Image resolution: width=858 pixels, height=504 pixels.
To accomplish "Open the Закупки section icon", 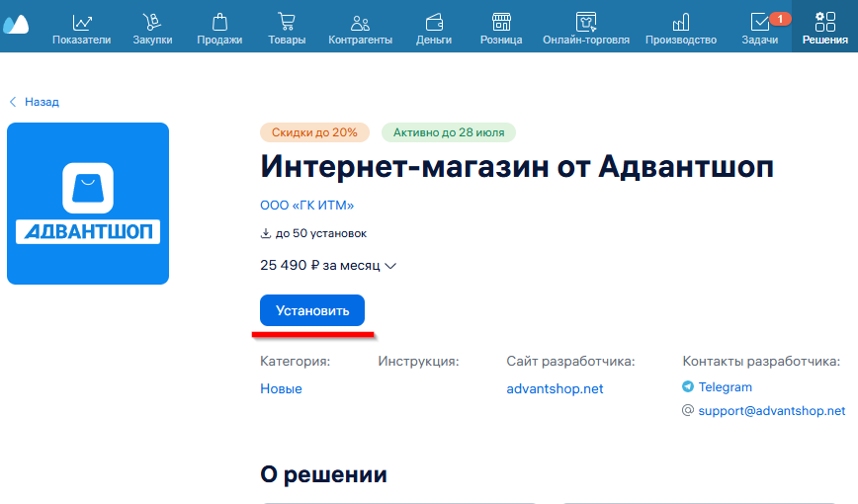I will click(x=152, y=22).
